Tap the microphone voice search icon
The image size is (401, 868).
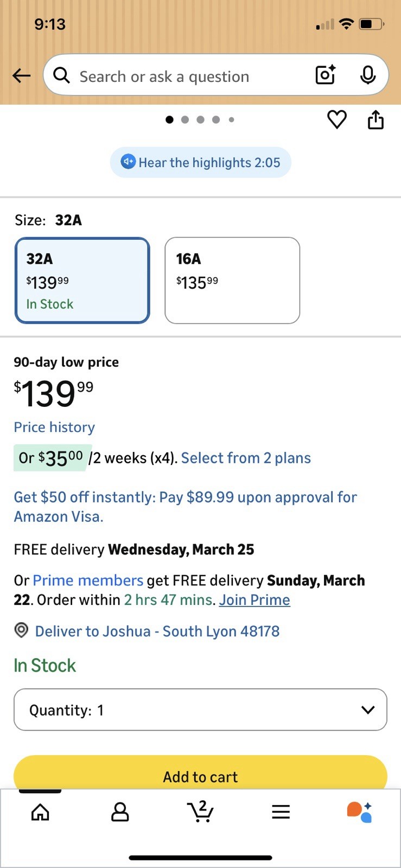pyautogui.click(x=367, y=75)
